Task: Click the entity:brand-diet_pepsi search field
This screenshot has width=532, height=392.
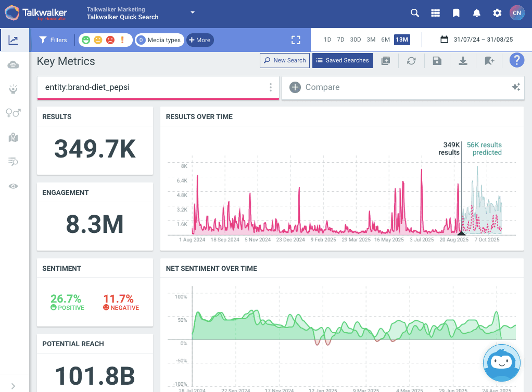Action: 151,87
